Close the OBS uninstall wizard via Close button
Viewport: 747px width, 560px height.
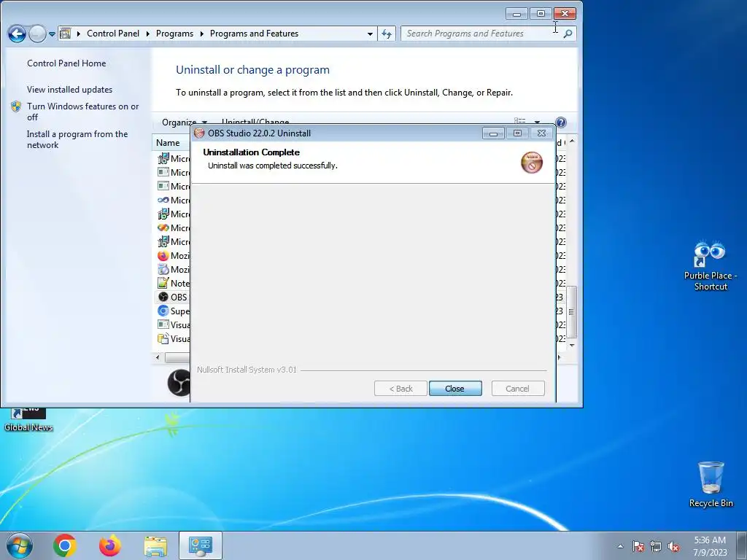[455, 389]
